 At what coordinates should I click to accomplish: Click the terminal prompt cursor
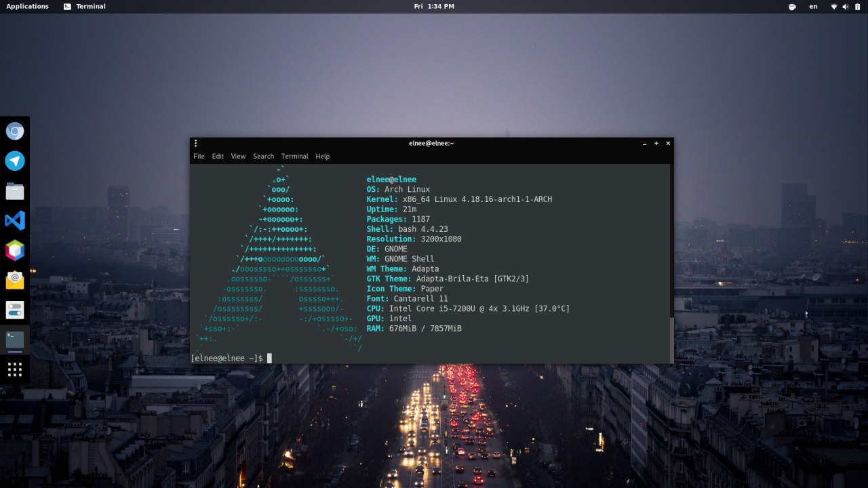coord(269,358)
